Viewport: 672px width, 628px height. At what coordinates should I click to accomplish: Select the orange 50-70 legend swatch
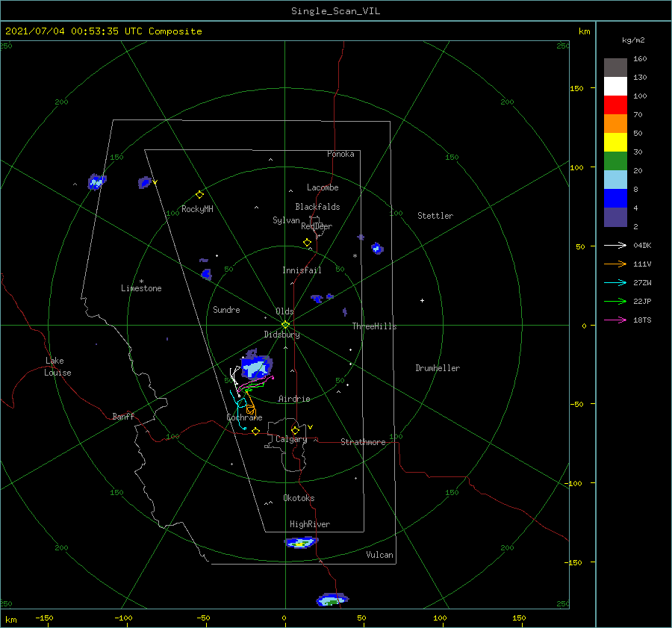tap(615, 123)
